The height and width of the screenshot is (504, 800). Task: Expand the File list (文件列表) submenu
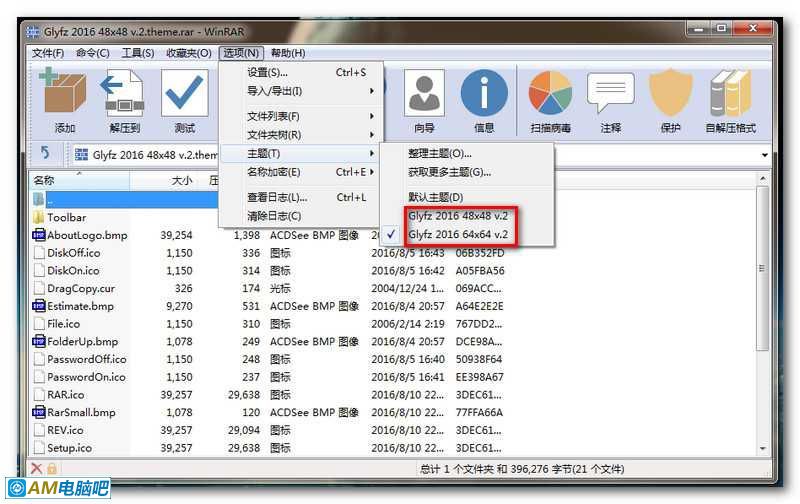tap(299, 116)
